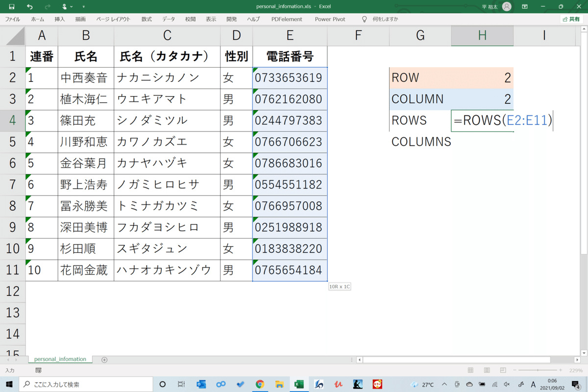Select column H header
The height and width of the screenshot is (392, 588).
(x=482, y=35)
